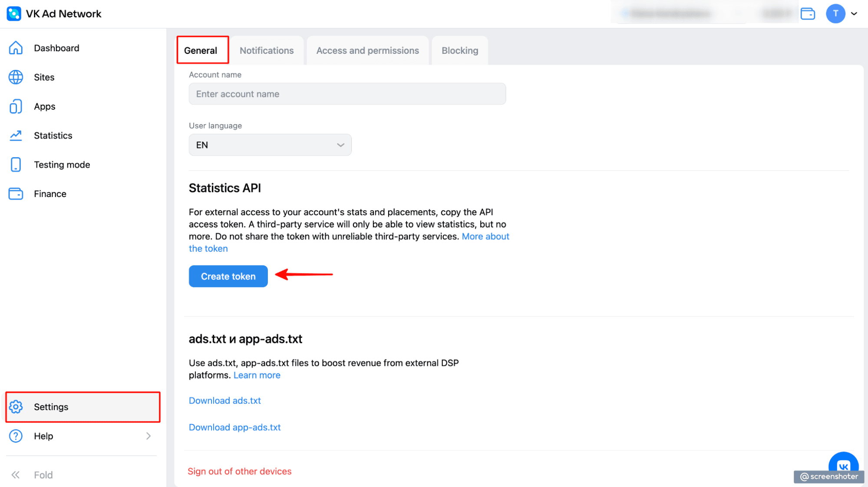Open the Help question mark icon
This screenshot has width=868, height=487.
[16, 436]
